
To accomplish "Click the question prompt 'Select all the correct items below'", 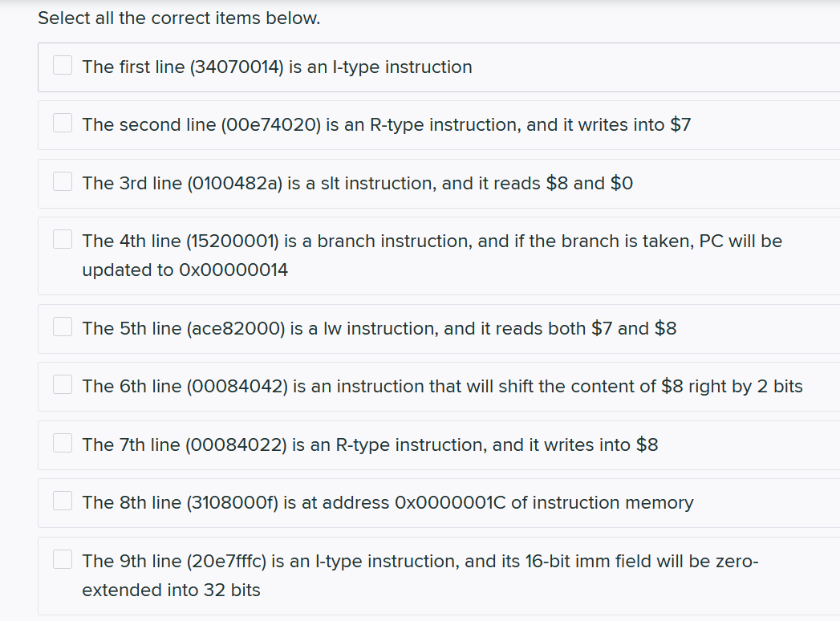I will click(x=179, y=18).
